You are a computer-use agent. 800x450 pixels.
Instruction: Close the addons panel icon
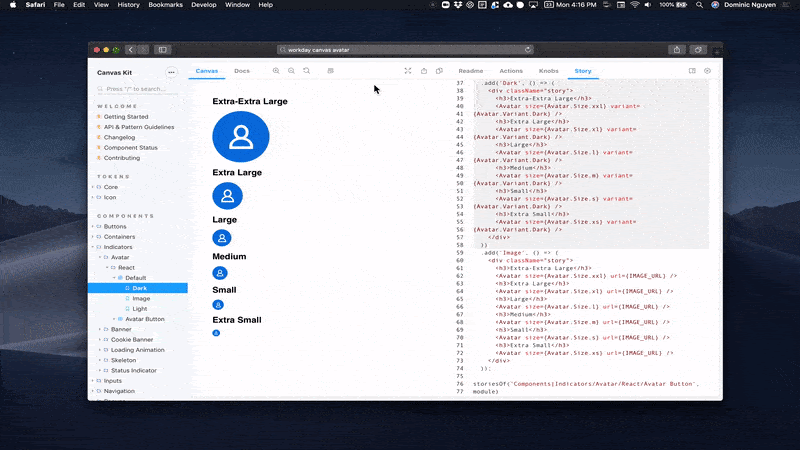point(707,71)
